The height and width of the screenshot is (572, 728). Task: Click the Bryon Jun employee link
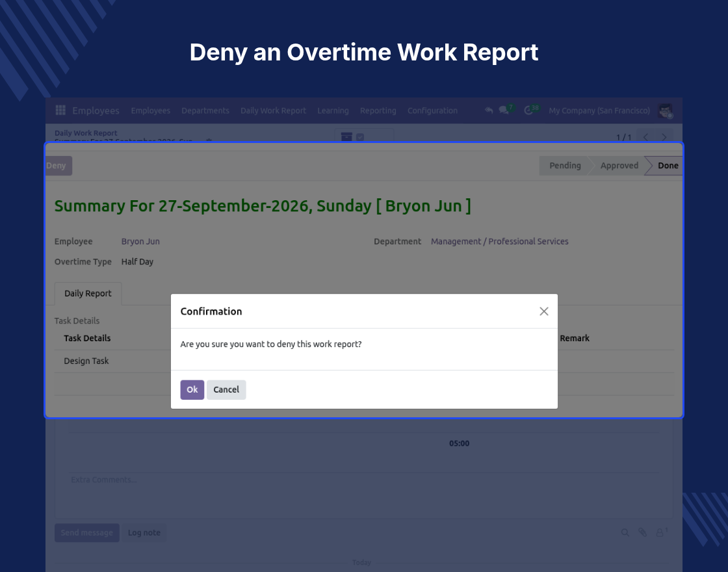(x=140, y=241)
